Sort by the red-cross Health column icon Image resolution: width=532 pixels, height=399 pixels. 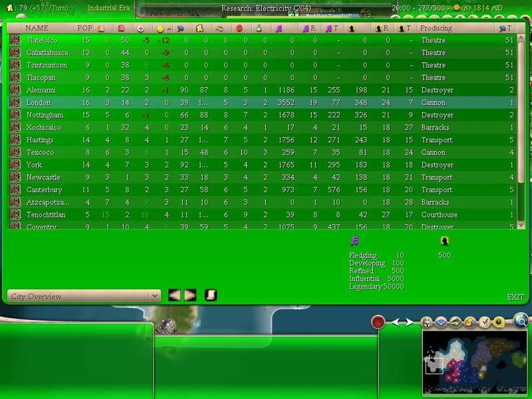point(140,29)
